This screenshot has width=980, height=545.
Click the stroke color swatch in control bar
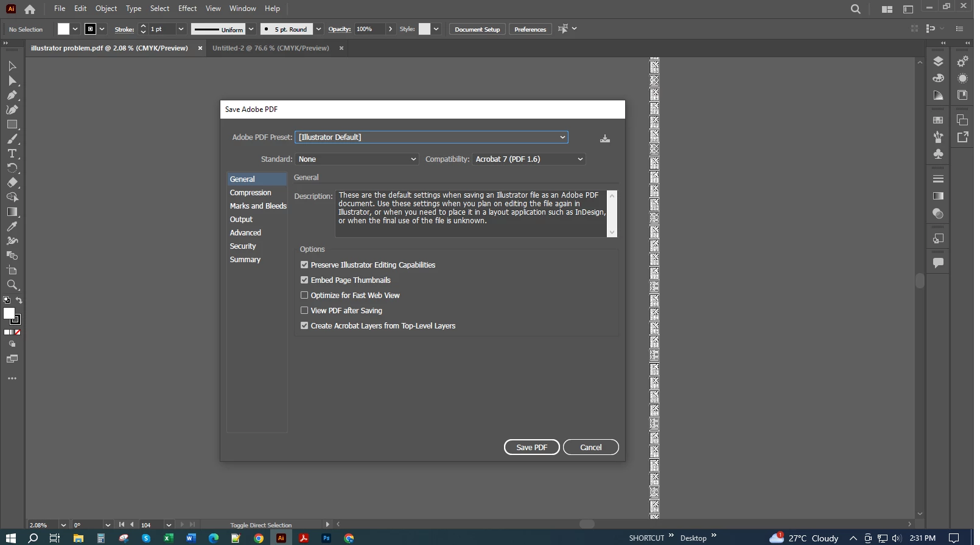click(x=90, y=29)
